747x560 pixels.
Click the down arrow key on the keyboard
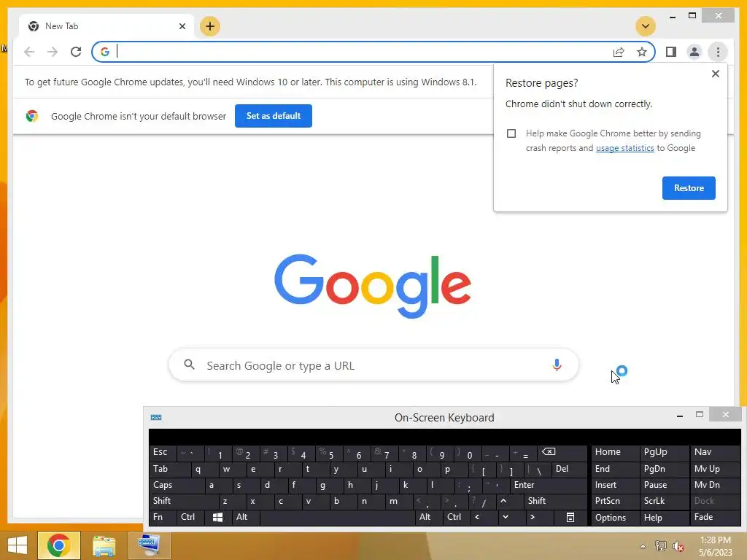(x=511, y=517)
